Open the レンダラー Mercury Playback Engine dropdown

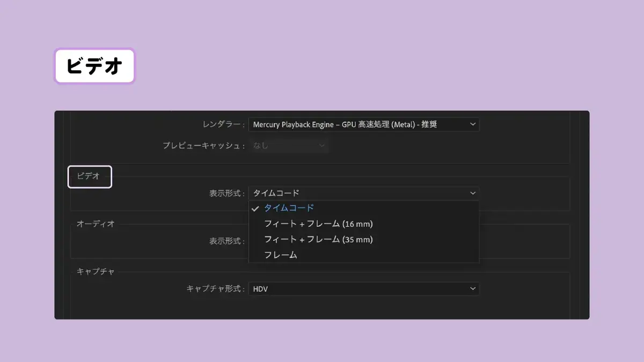[x=364, y=124]
